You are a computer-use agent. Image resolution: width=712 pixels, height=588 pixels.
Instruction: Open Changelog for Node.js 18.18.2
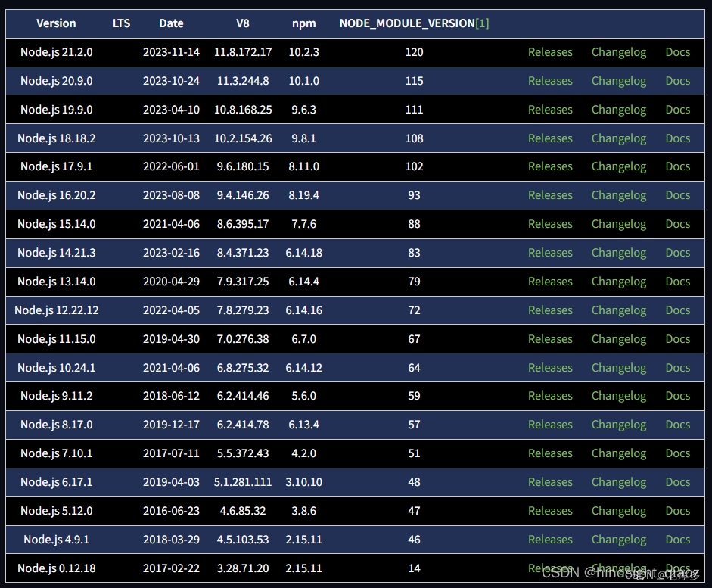[618, 138]
